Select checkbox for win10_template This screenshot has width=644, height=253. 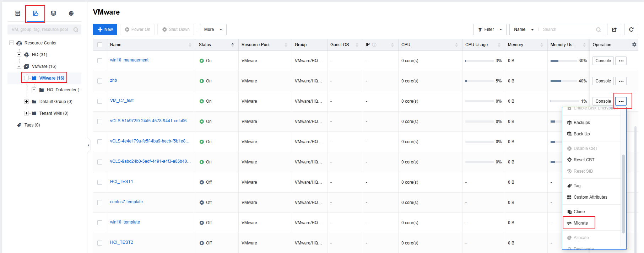[x=100, y=223]
